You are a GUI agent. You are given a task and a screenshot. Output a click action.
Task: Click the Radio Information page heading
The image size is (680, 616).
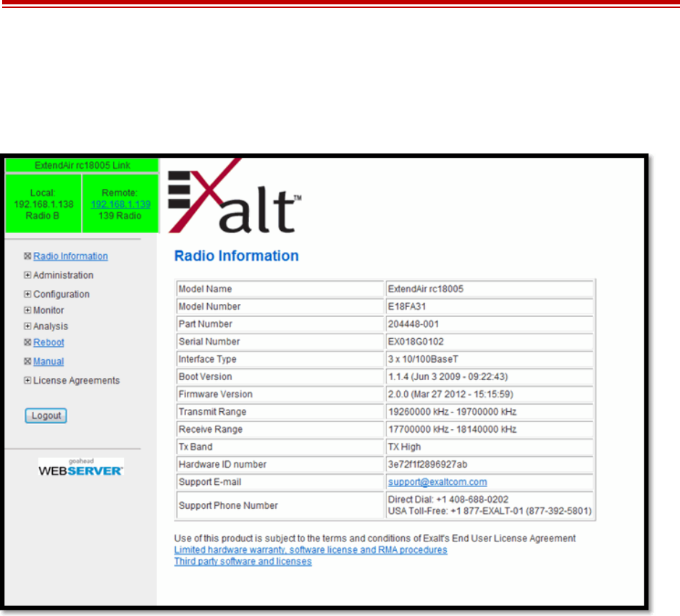[236, 256]
